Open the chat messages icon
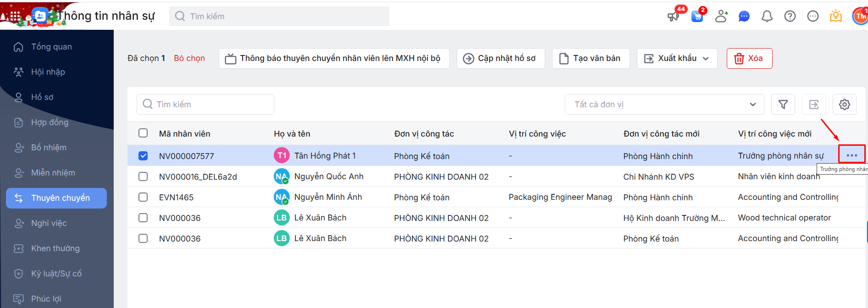Screen dimensions: 868x308 [744, 16]
